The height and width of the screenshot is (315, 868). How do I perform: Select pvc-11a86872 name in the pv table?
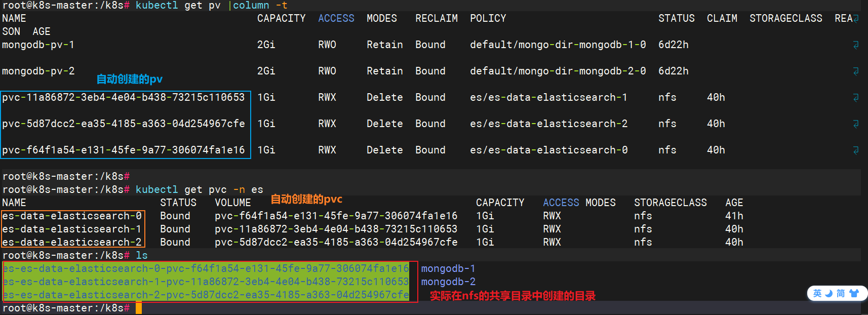tap(124, 97)
